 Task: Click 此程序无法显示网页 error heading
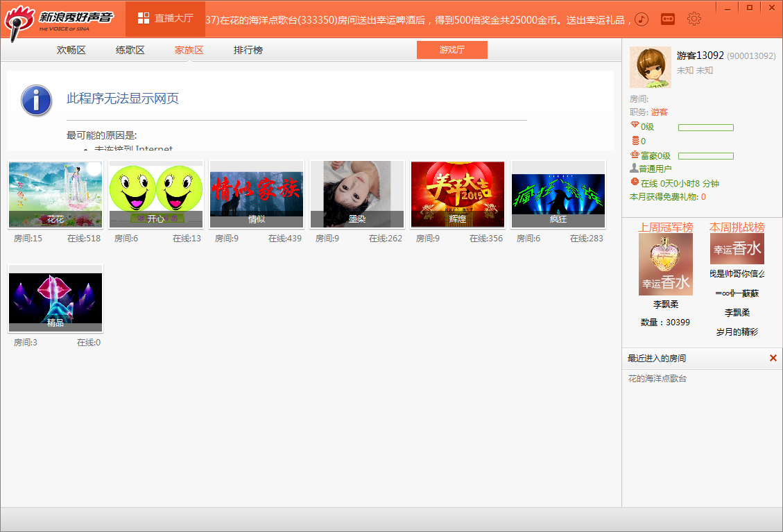[x=123, y=98]
